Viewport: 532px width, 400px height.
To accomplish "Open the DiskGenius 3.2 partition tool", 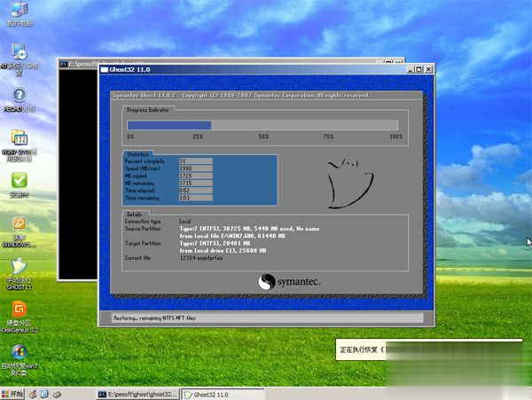I will pyautogui.click(x=19, y=310).
